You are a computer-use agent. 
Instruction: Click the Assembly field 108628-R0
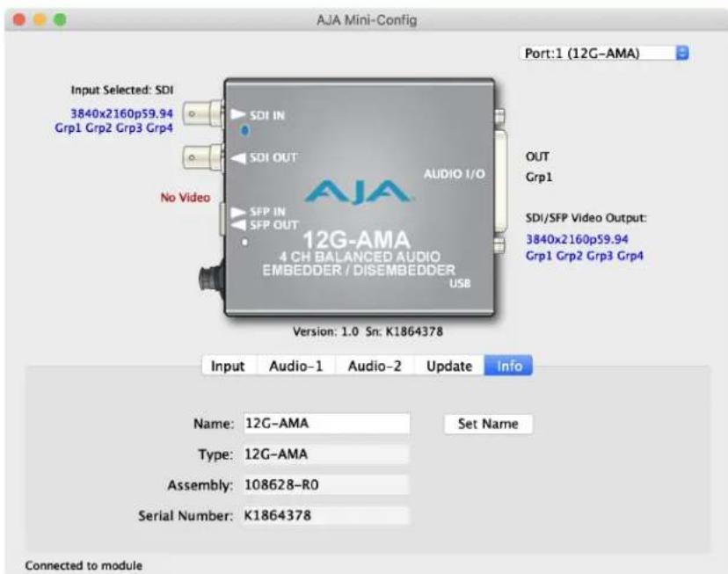[x=326, y=485]
